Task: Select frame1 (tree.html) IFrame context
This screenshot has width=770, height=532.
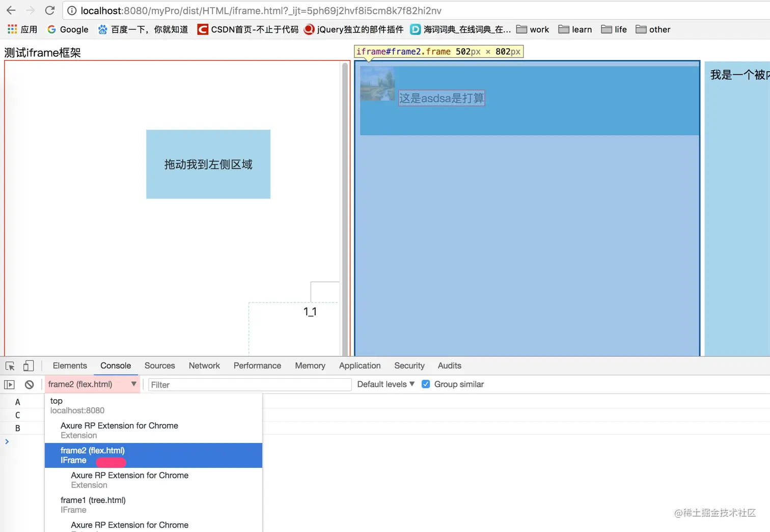Action: pos(153,505)
